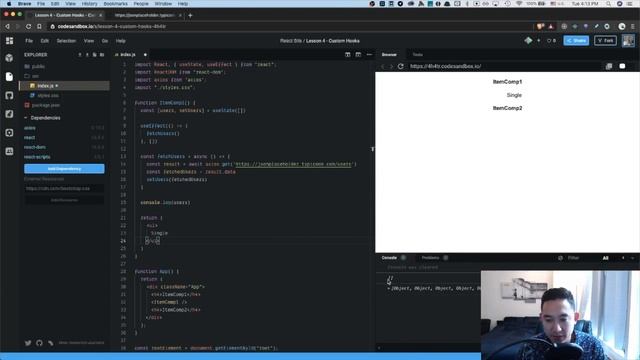Click the ItemComp2 heading in preview
Image resolution: width=640 pixels, height=360 pixels.
(x=507, y=108)
